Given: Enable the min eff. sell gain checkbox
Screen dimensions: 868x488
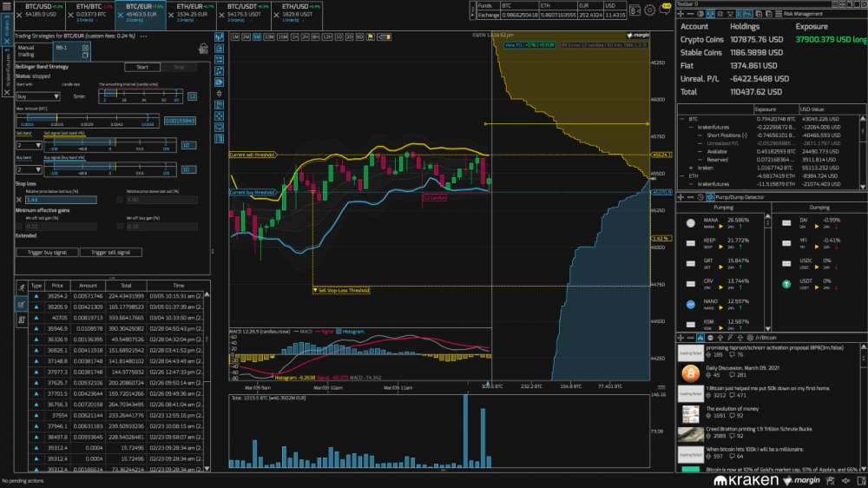Looking at the screenshot, I should coord(19,227).
